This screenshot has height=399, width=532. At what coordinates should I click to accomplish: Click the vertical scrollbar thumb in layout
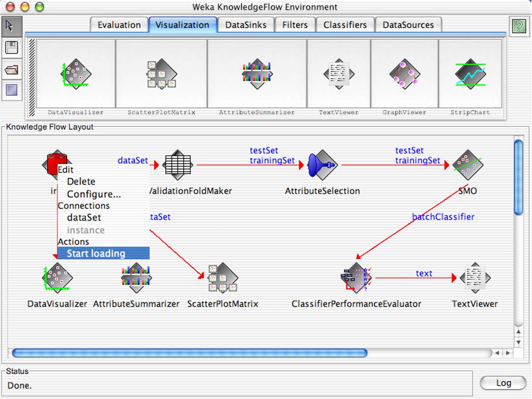[x=519, y=177]
